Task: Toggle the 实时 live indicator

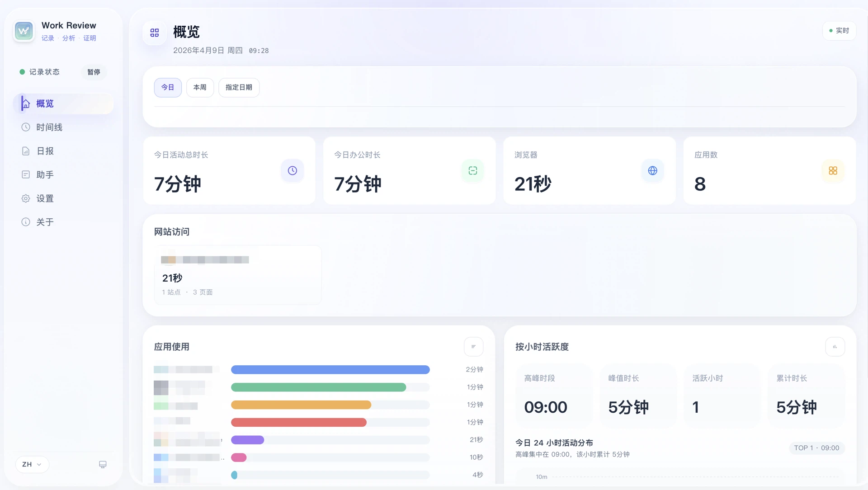Action: point(839,31)
